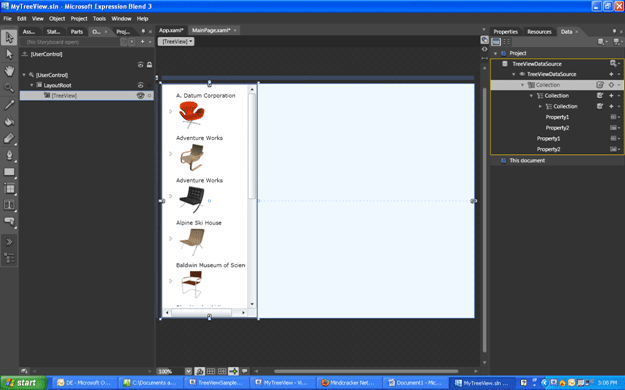
Task: Open the zoom percentage dropdown
Action: coord(188,371)
